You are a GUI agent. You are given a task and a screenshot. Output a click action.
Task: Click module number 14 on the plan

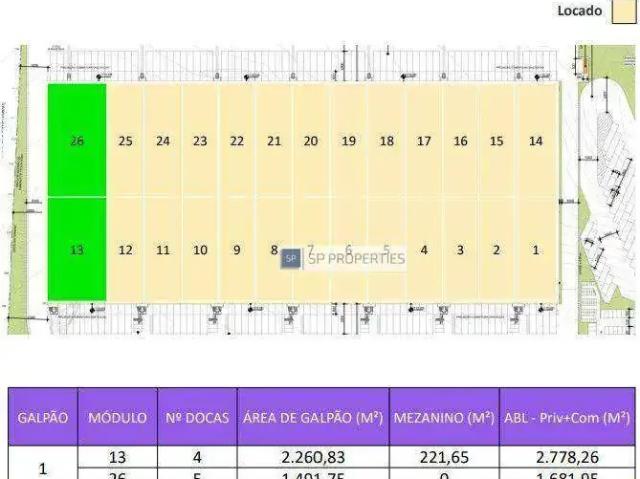(536, 141)
